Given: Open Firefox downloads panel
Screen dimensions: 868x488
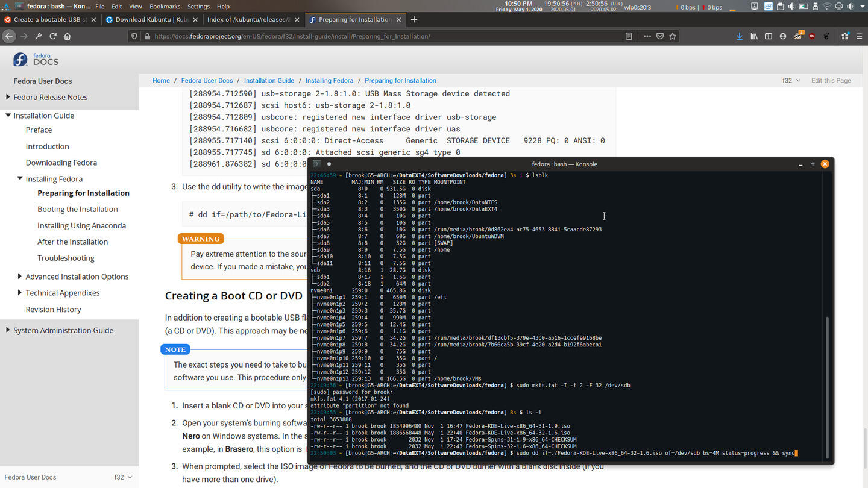Looking at the screenshot, I should click(740, 36).
